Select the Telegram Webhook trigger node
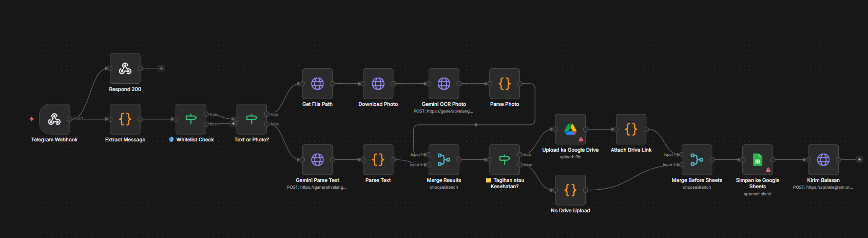 pos(54,119)
